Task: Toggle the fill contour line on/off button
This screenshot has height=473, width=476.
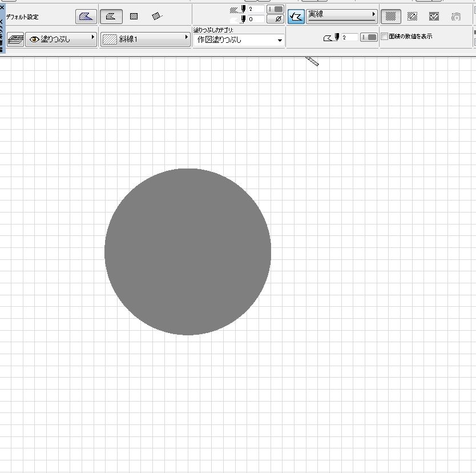Action: point(296,17)
